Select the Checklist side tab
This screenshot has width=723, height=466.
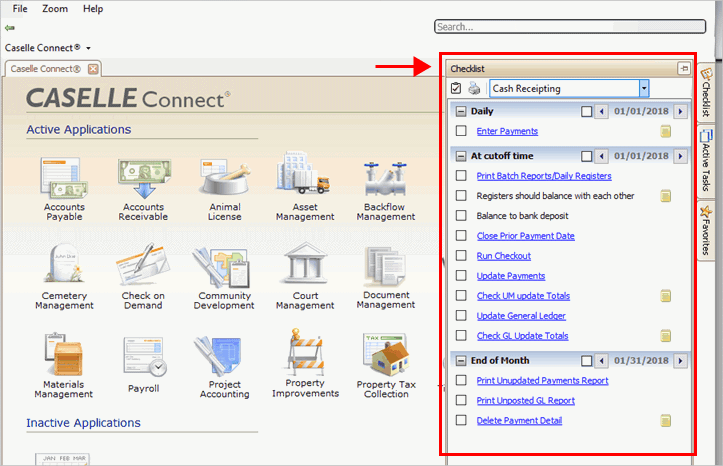[706, 93]
